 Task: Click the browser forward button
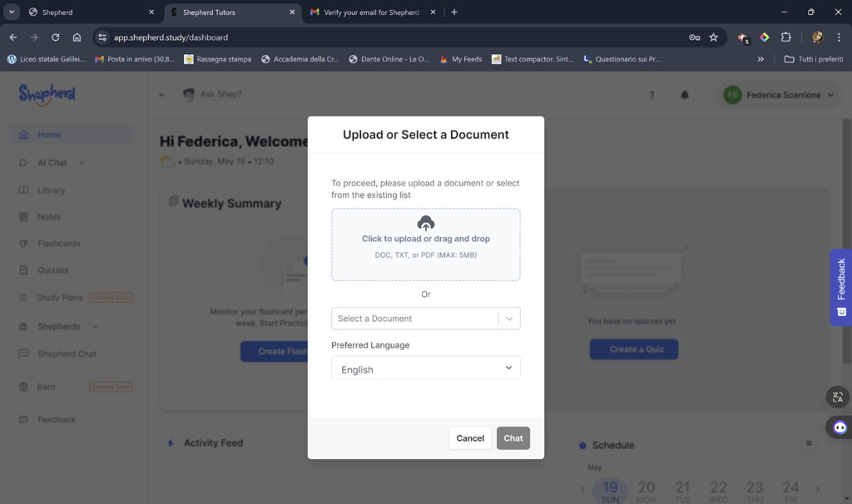[34, 37]
